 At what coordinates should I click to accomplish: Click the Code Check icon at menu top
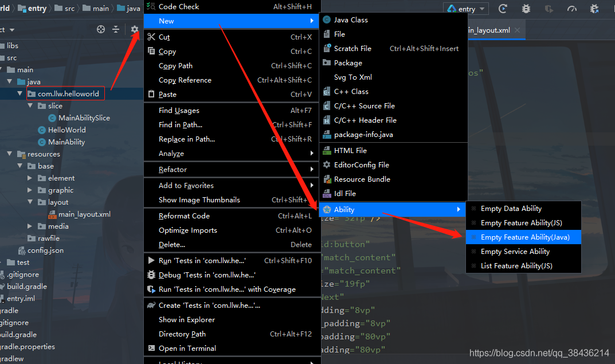[x=151, y=6]
